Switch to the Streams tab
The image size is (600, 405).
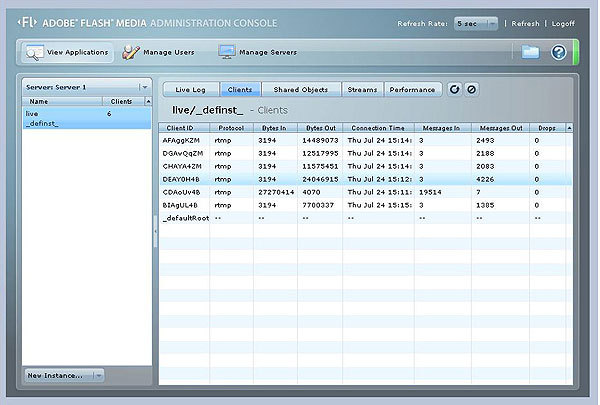(x=362, y=90)
